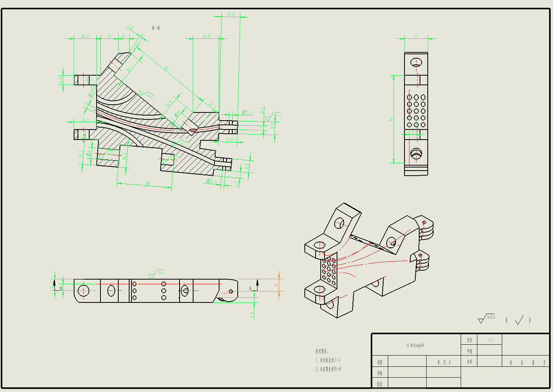553x392 pixels.
Task: Select the 4.7 dimension at the bottom
Action: (x=237, y=184)
